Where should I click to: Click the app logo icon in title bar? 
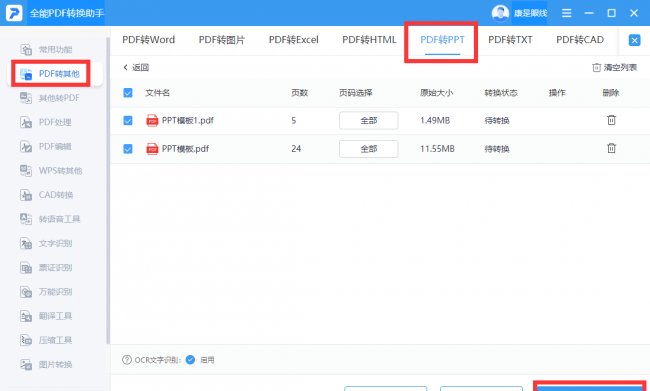pyautogui.click(x=14, y=13)
